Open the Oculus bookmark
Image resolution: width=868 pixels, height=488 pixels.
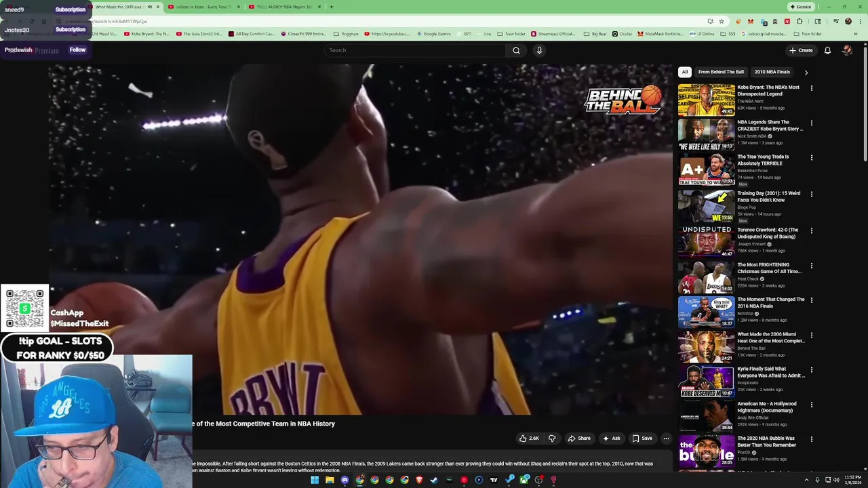coord(623,34)
